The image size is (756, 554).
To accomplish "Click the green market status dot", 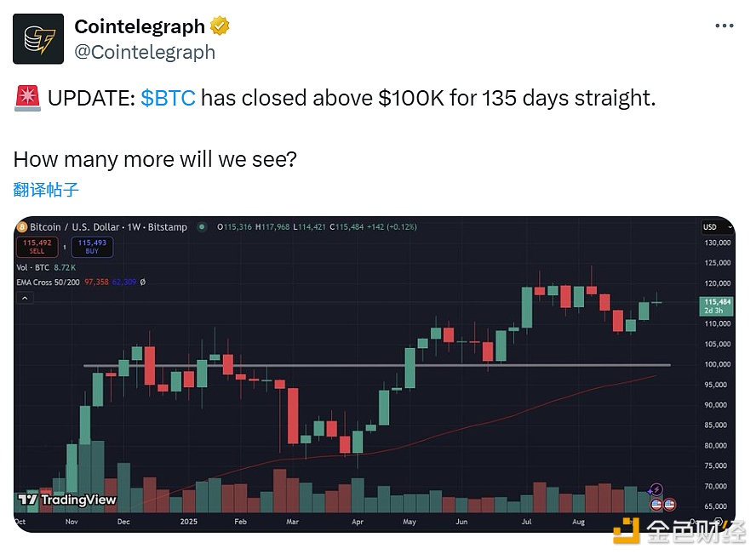I will coord(202,227).
